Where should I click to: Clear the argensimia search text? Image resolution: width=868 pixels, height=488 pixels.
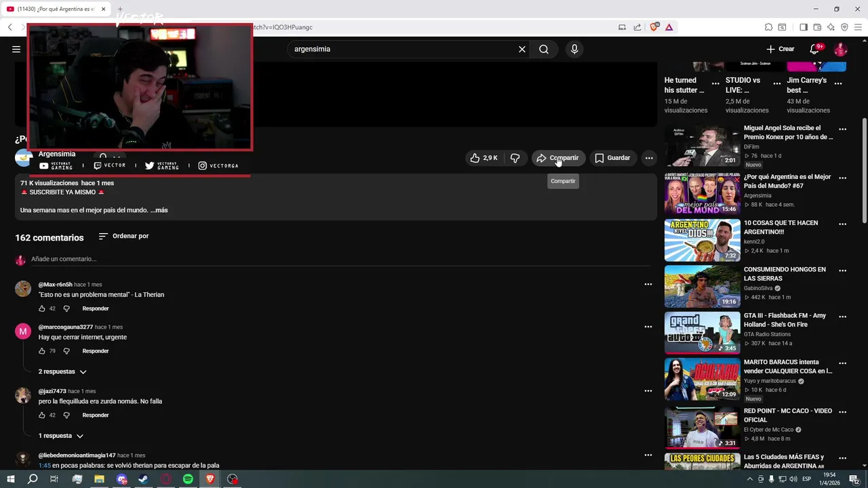pos(522,49)
